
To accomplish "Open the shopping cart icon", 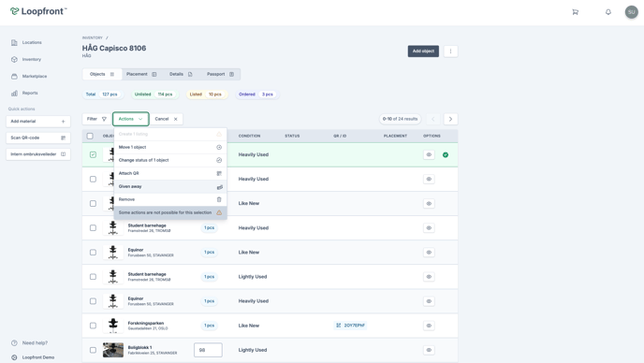I will point(575,12).
